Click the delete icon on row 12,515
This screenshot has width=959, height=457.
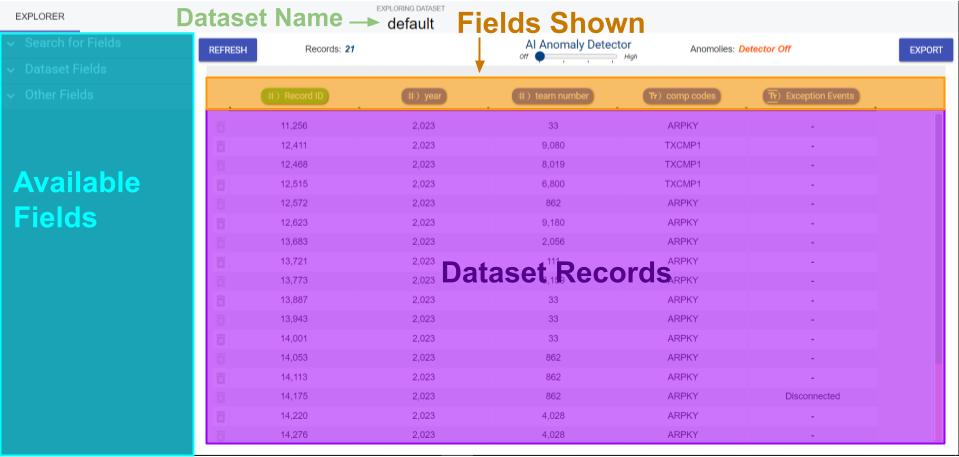[x=221, y=185]
